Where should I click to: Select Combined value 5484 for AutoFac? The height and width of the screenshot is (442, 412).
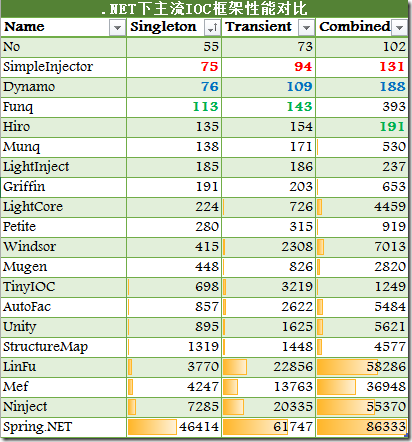(390, 307)
